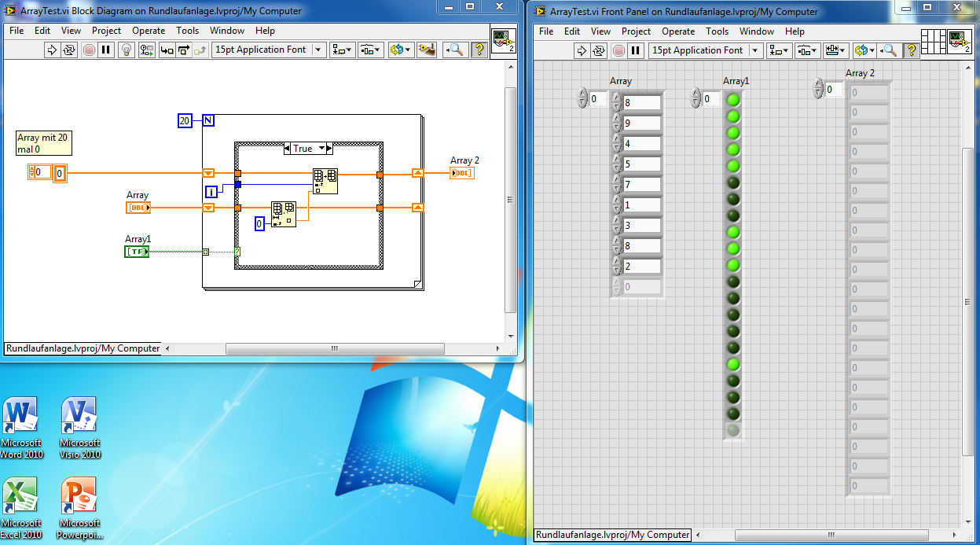Open font dropdown in Block Diagram toolbar

(x=318, y=50)
